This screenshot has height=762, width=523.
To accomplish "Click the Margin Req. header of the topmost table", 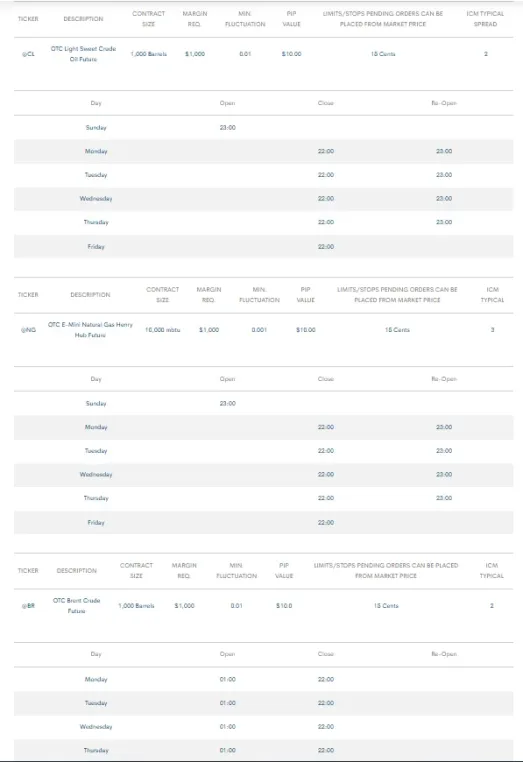I will pos(194,19).
